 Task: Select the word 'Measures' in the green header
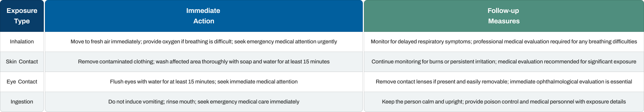[x=504, y=21]
